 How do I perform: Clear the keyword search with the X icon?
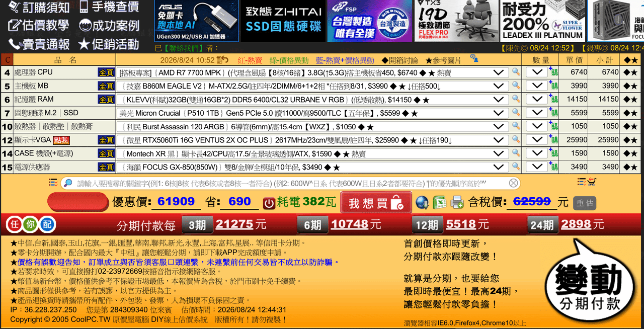pos(513,183)
